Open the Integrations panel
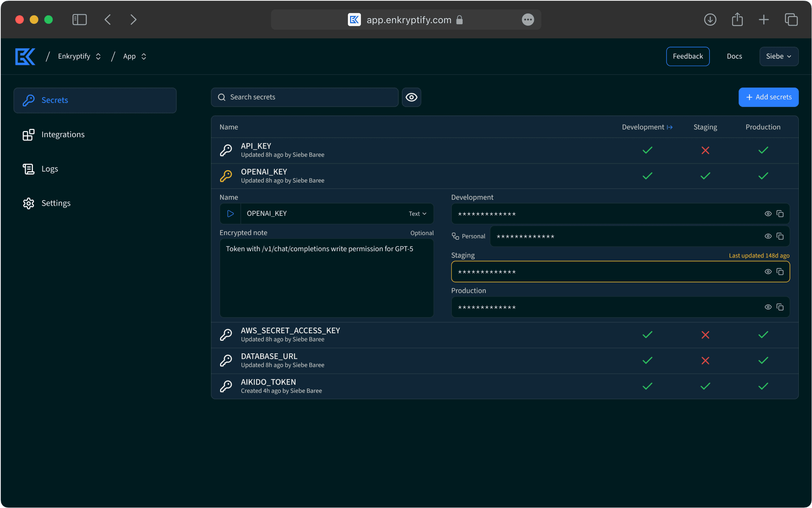The image size is (812, 508). (x=63, y=134)
